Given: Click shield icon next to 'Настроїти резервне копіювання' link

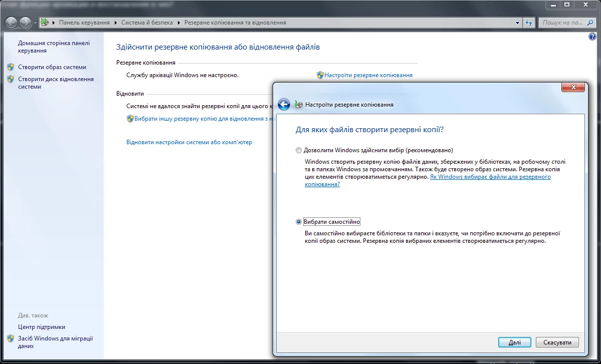Looking at the screenshot, I should click(x=320, y=75).
